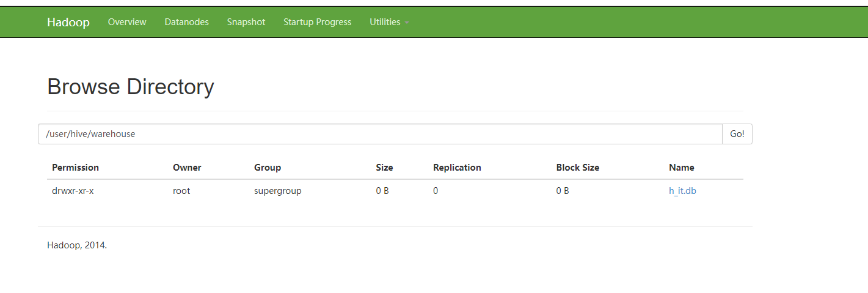868x293 pixels.
Task: Go to the Datanodes tab
Action: 186,22
